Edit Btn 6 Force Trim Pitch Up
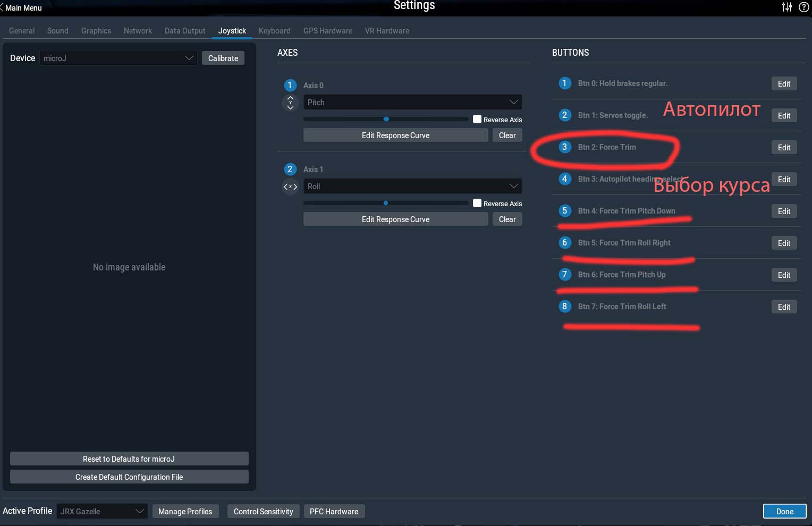This screenshot has width=812, height=526. coord(784,275)
